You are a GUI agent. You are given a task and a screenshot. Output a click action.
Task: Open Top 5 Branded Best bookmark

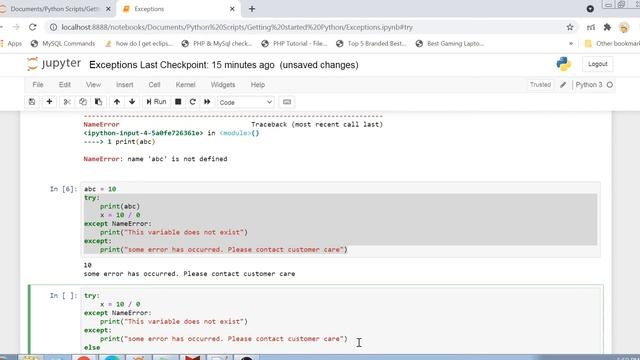pyautogui.click(x=371, y=44)
